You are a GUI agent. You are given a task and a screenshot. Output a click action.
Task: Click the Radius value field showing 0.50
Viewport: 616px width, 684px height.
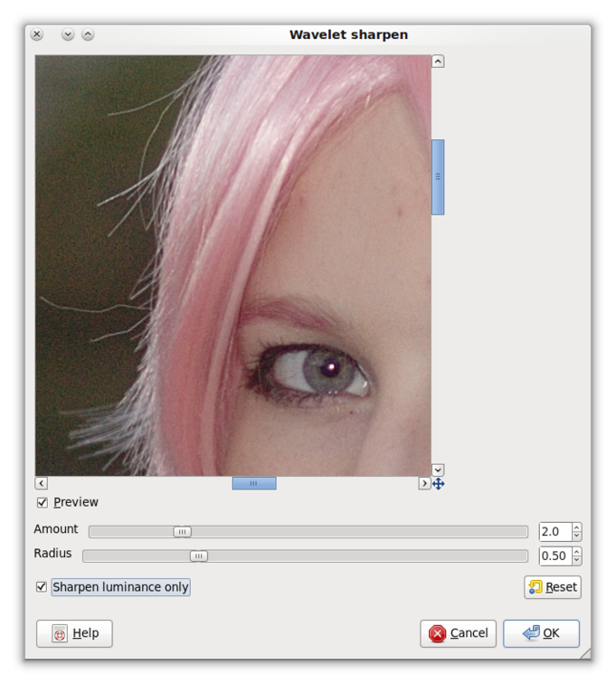tap(554, 556)
